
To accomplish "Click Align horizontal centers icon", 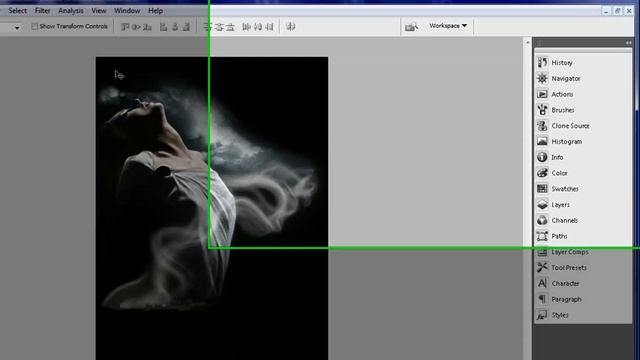I will click(x=175, y=27).
